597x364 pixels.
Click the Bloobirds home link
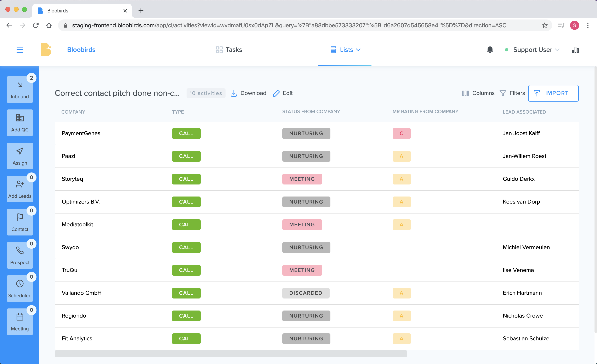point(81,50)
